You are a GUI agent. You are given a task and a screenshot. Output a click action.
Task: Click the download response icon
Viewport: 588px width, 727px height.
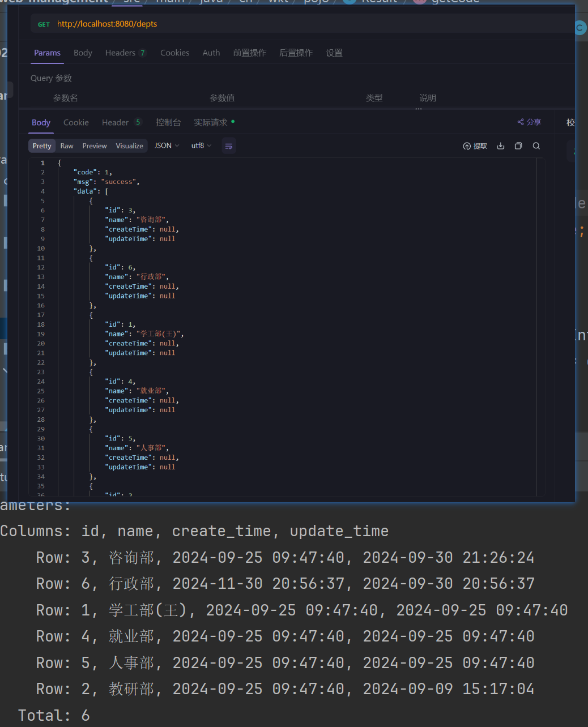tap(501, 146)
